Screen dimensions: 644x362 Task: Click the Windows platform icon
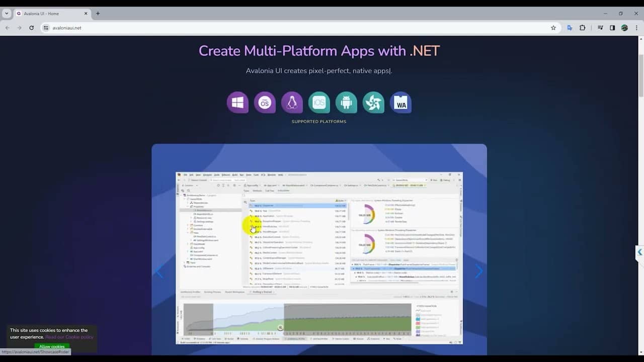point(237,103)
